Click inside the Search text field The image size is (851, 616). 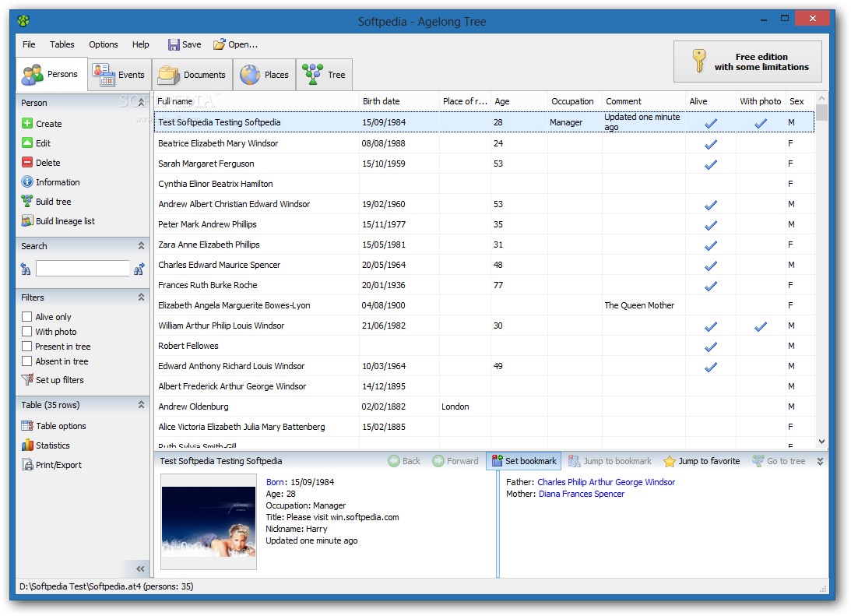[x=83, y=269]
